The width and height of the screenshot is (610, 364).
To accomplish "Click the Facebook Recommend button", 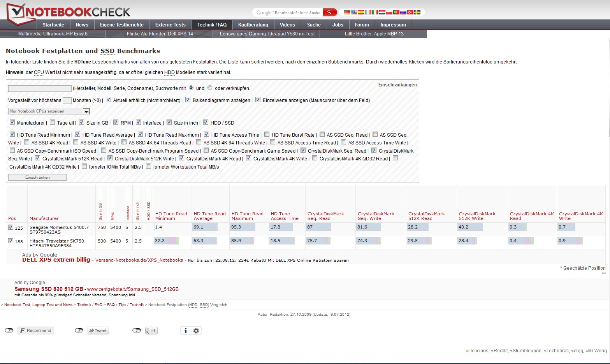I will (x=36, y=331).
